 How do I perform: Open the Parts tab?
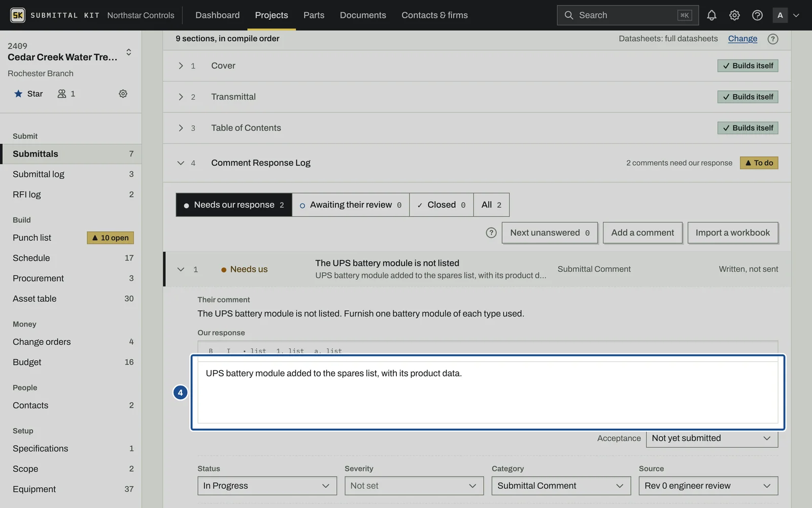click(x=314, y=15)
